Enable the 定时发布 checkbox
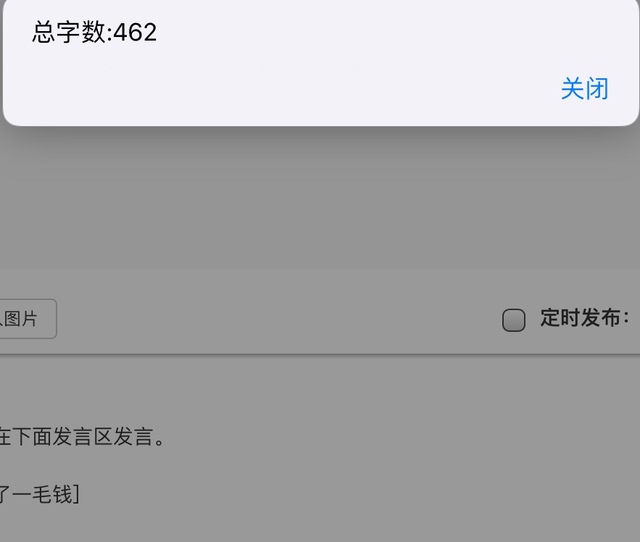 pyautogui.click(x=513, y=320)
